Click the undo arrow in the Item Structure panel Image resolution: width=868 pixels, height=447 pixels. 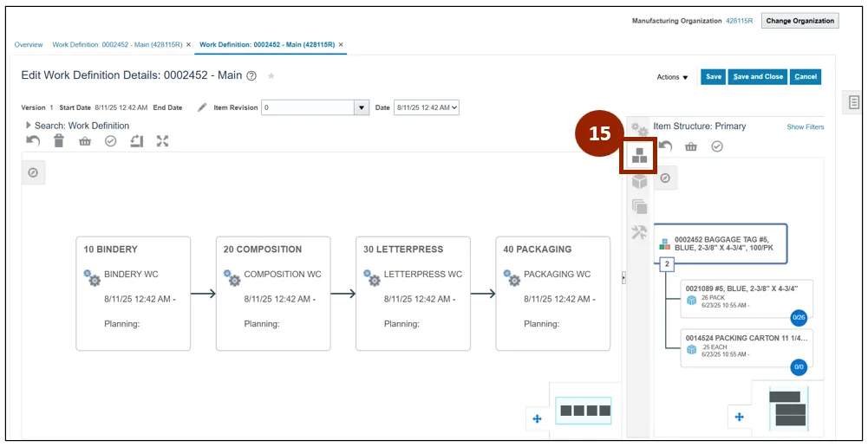[x=666, y=146]
